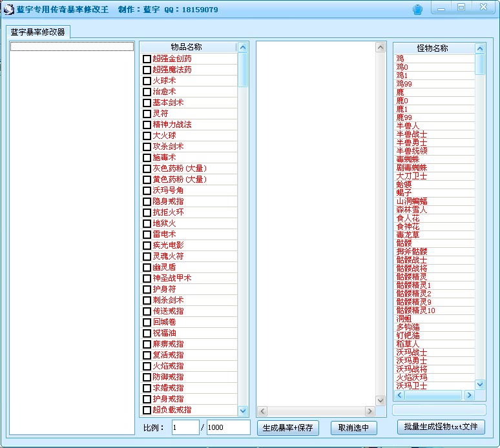The image size is (500, 448).
Task: Click the 物品名称 column header
Action: coord(187,47)
